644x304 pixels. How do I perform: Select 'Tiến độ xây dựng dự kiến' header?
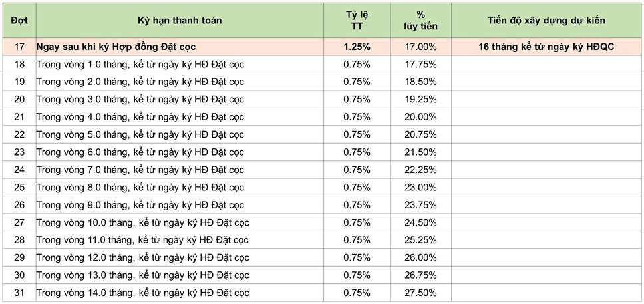click(x=546, y=21)
